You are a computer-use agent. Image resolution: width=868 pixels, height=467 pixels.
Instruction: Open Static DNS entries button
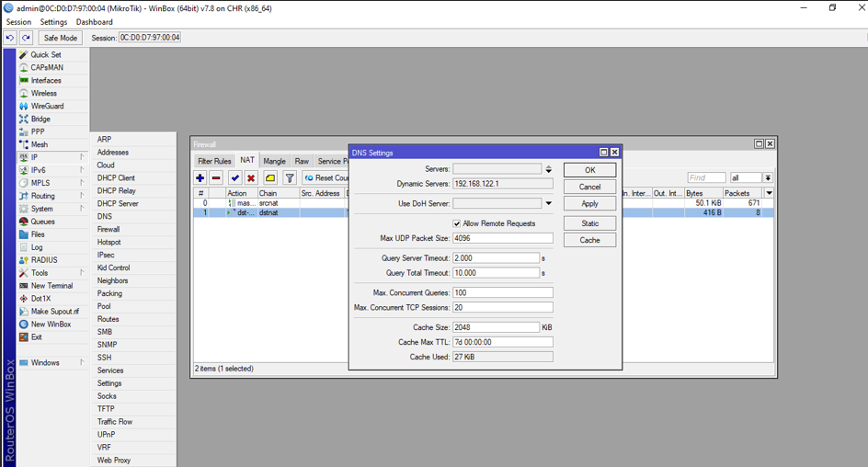click(x=589, y=223)
